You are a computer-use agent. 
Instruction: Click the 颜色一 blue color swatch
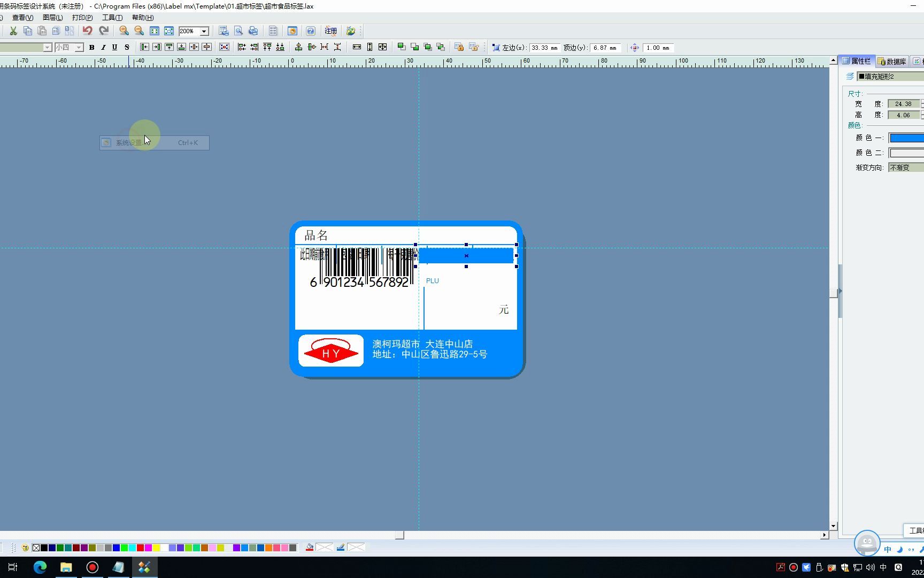pyautogui.click(x=906, y=138)
